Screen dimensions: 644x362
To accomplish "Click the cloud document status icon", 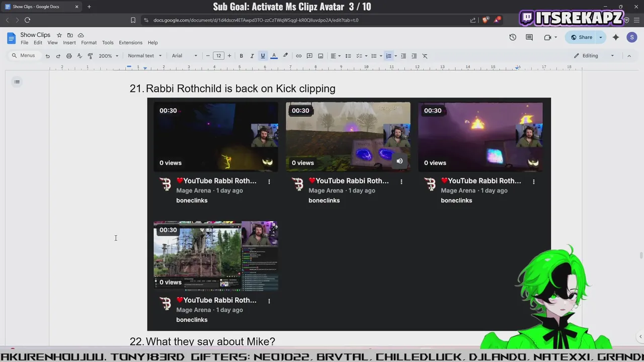I will pyautogui.click(x=80, y=35).
